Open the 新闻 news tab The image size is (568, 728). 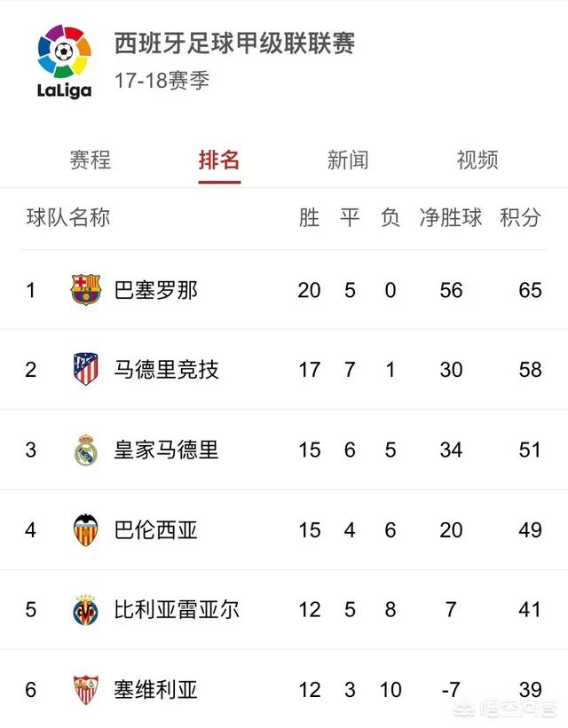(x=348, y=160)
